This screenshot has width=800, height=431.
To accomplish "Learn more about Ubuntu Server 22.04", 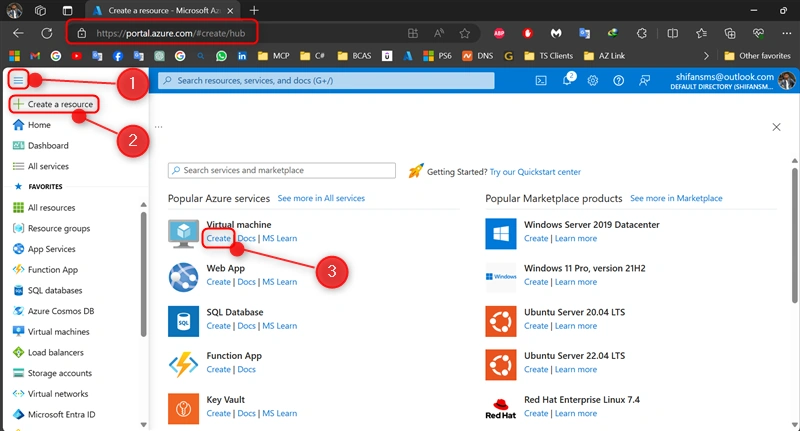I will (x=576, y=369).
